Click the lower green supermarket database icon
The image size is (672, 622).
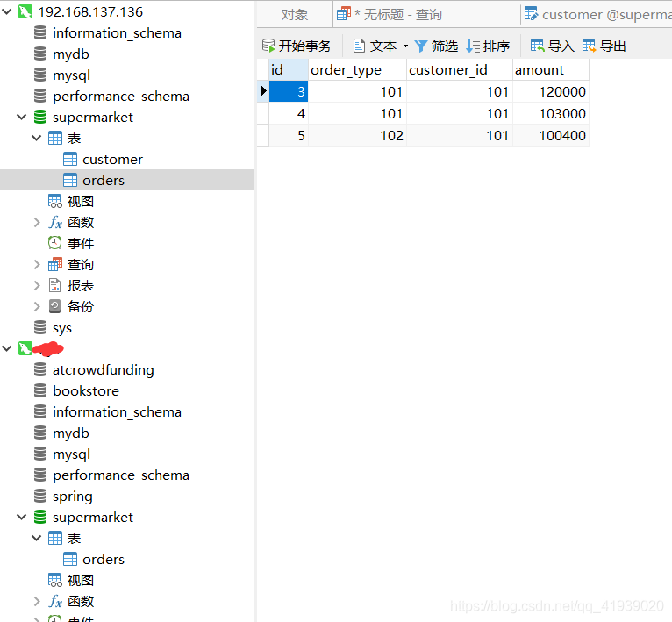pos(40,517)
